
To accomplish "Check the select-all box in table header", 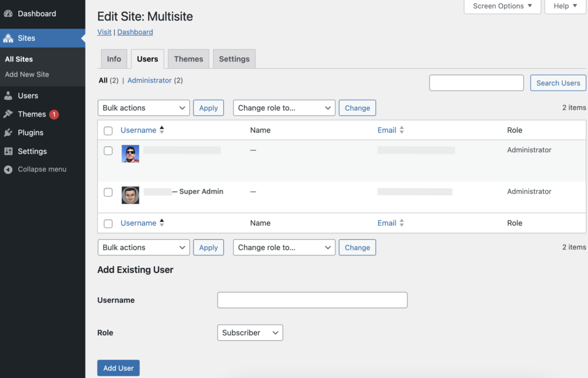I will pos(108,131).
